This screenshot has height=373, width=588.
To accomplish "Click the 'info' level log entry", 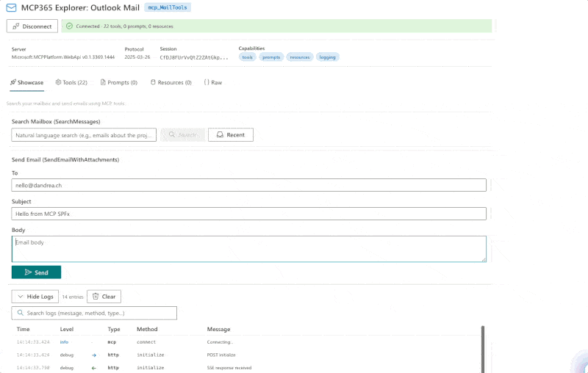I will pyautogui.click(x=64, y=342).
